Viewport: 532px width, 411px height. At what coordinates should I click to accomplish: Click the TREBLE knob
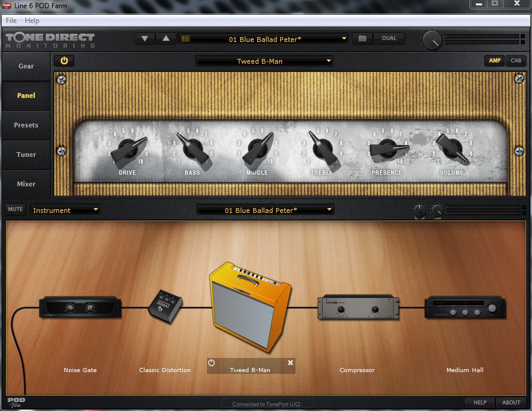322,149
